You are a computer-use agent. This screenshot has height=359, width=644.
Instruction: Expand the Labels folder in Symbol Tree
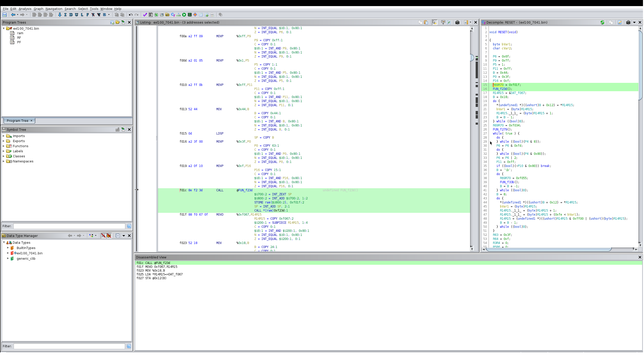[4, 151]
